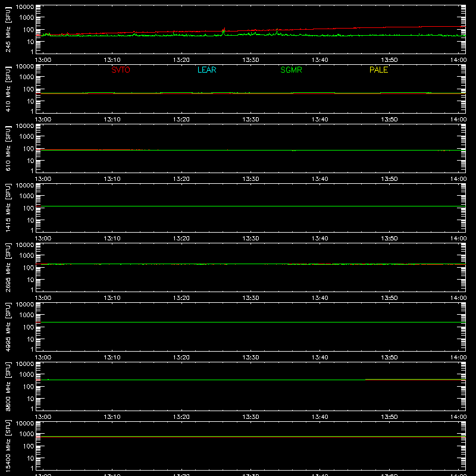Select the '1415 MHz [SFU]' axis title

coord(8,208)
